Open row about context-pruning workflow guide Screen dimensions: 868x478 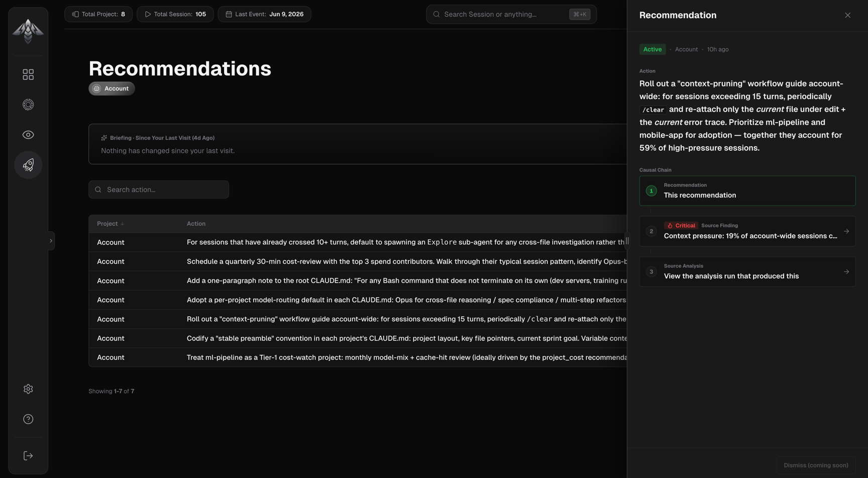coord(358,319)
